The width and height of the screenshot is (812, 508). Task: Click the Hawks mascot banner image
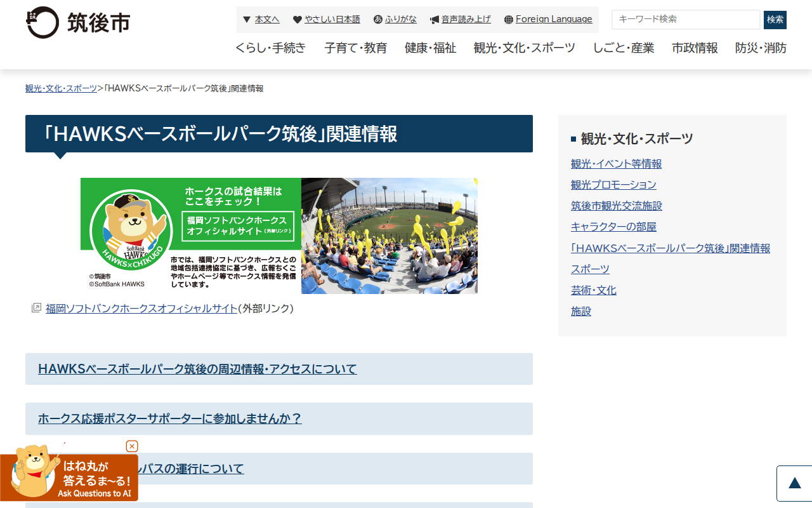(x=279, y=236)
